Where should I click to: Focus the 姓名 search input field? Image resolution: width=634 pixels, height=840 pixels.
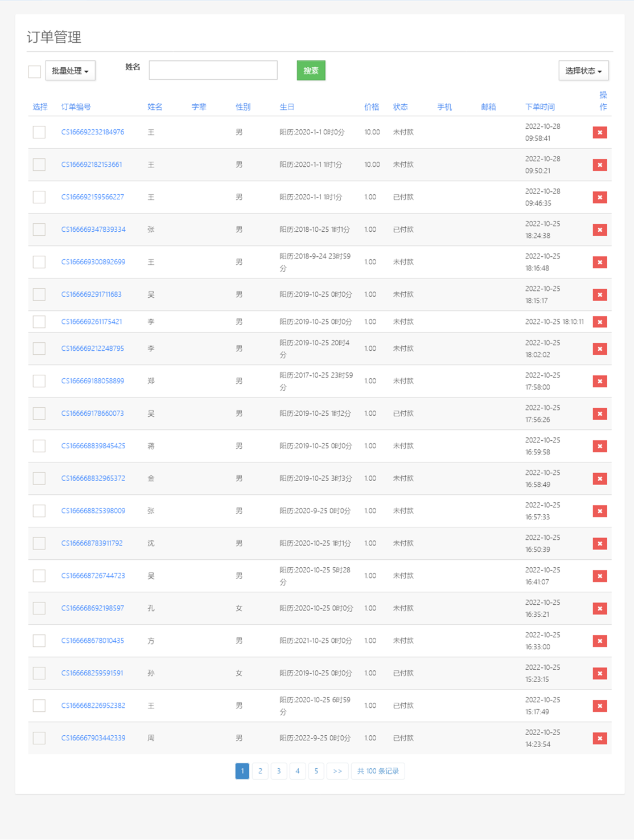click(213, 71)
